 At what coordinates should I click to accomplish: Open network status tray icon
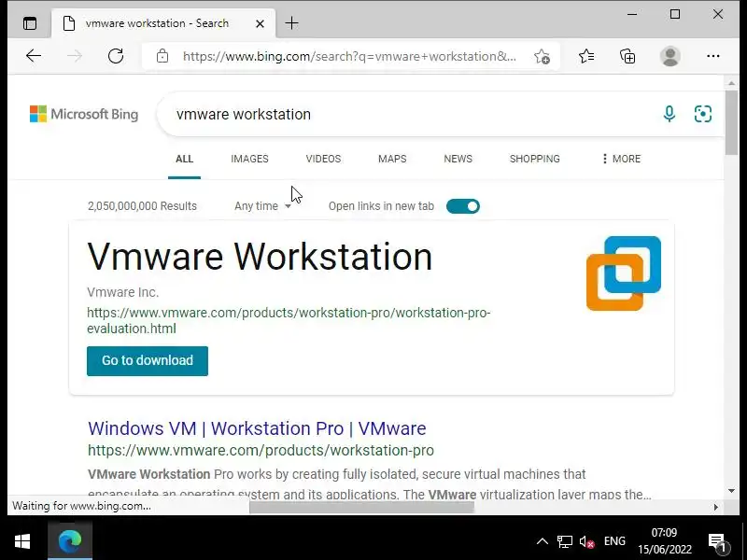[565, 541]
